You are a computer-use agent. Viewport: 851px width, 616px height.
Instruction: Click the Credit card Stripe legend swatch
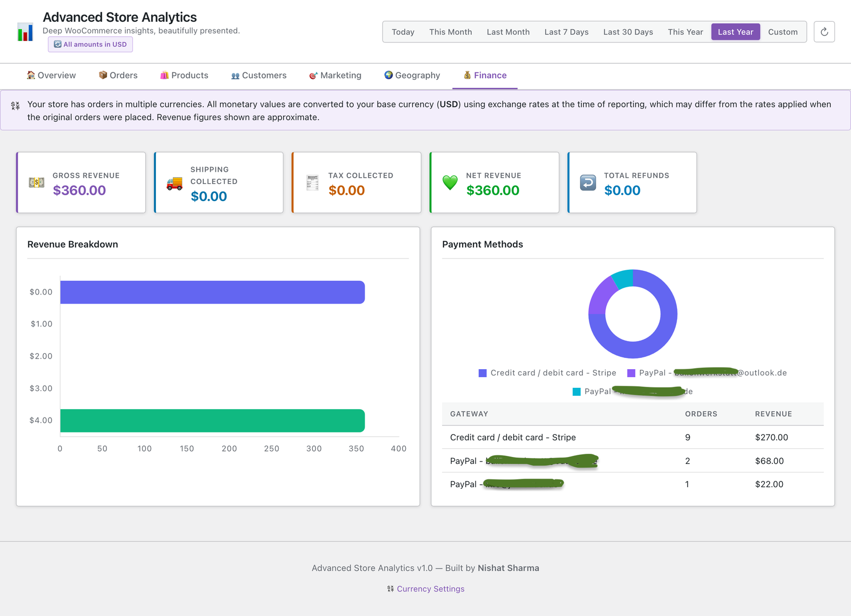click(482, 373)
